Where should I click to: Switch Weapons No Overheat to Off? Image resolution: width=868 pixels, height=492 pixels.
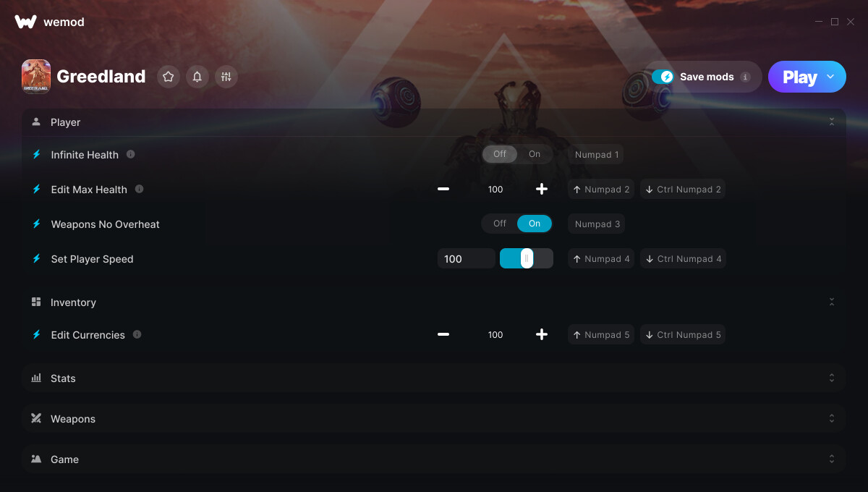pyautogui.click(x=500, y=224)
